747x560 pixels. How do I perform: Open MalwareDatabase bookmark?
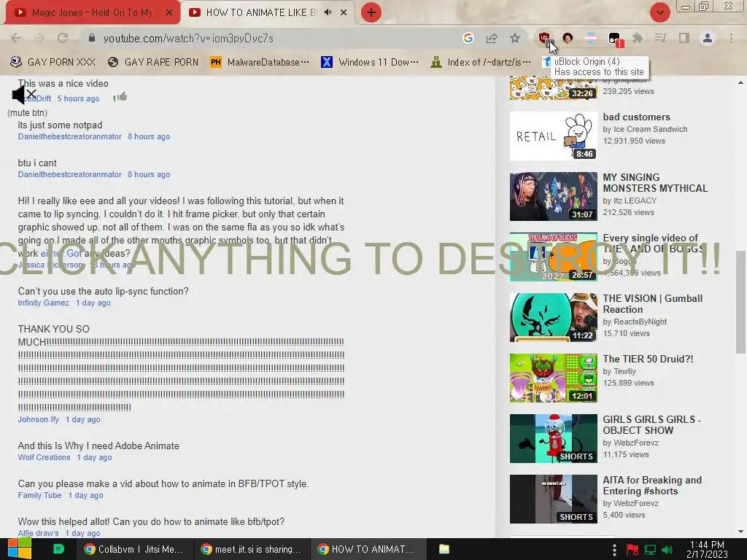[x=260, y=62]
